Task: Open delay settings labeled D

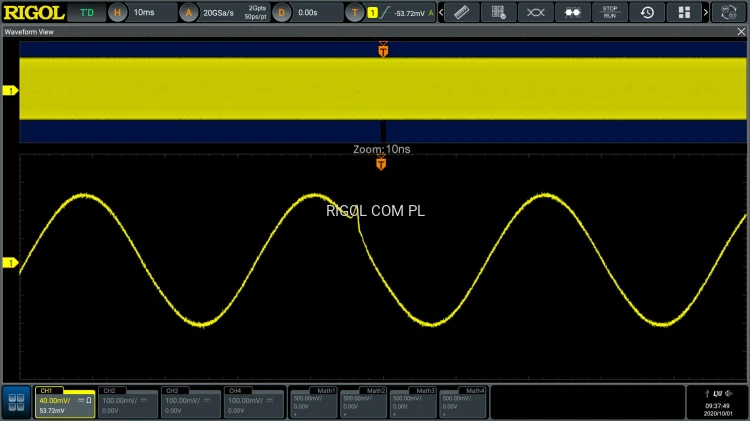Action: click(281, 12)
